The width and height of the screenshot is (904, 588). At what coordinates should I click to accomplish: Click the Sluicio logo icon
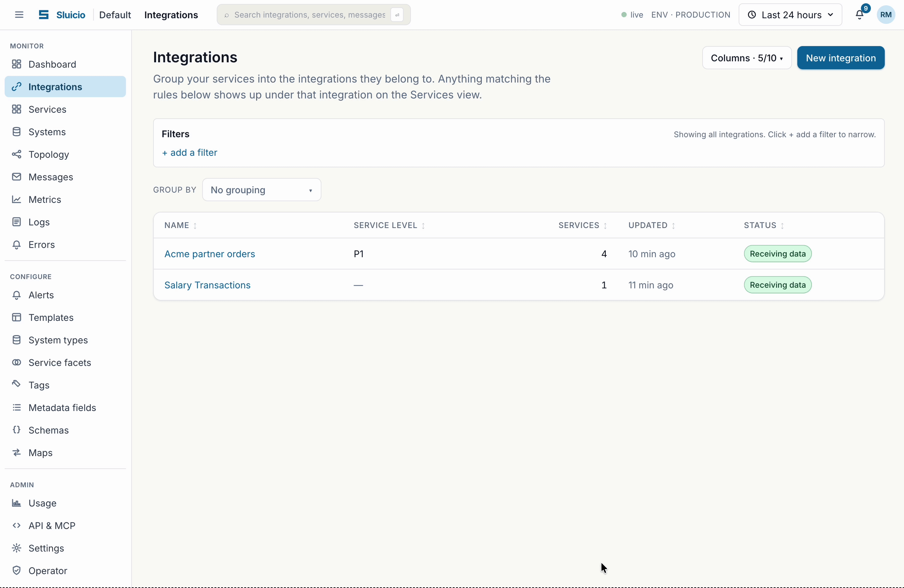tap(44, 15)
